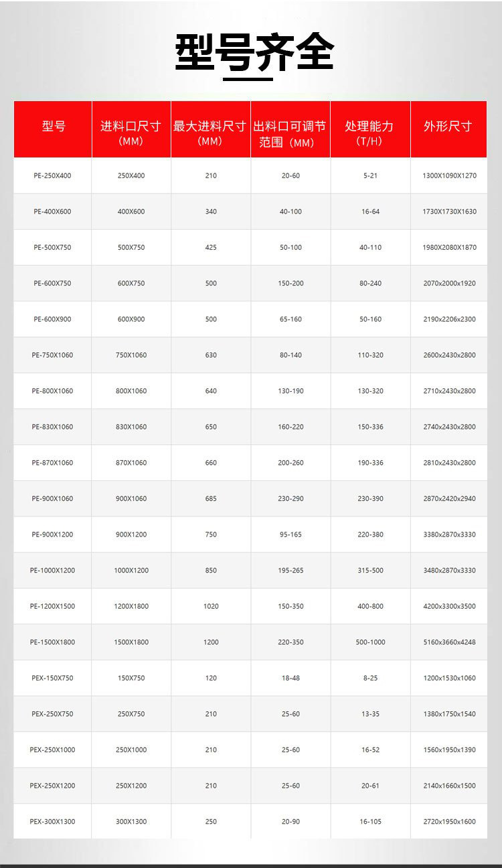Click the 95-165 discharge range cell

[290, 534]
